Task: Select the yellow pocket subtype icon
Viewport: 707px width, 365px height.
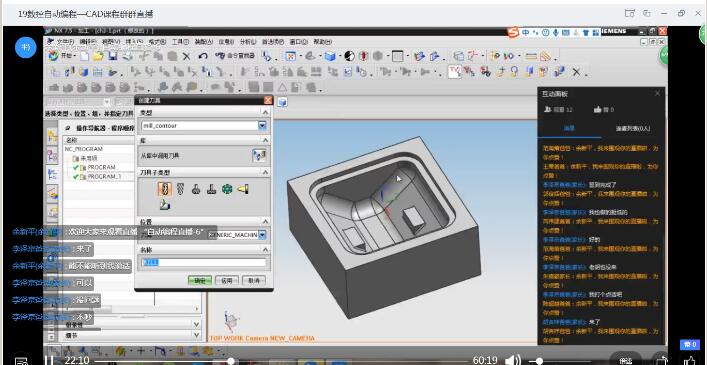Action: pos(243,189)
